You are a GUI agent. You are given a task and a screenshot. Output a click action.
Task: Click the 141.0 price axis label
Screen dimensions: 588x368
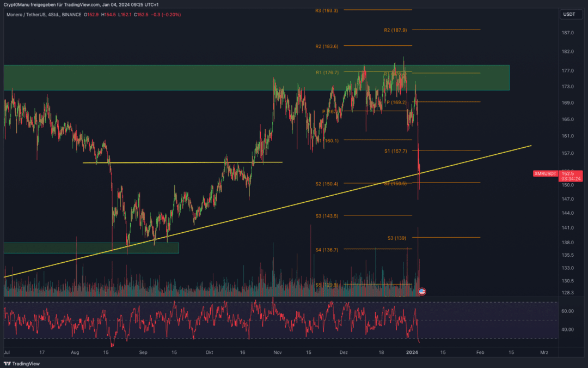[x=567, y=227]
